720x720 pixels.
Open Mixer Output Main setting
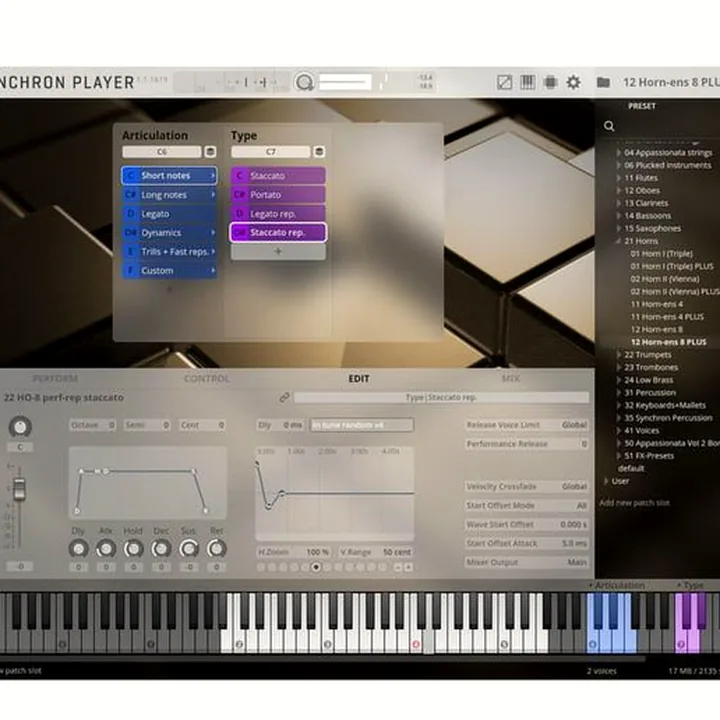pyautogui.click(x=527, y=562)
